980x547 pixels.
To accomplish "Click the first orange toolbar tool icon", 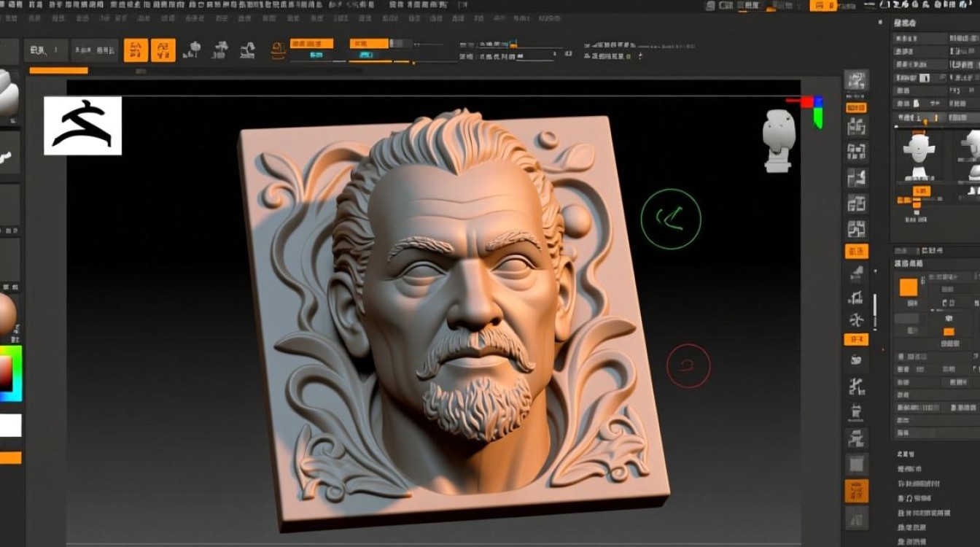I will pos(135,50).
